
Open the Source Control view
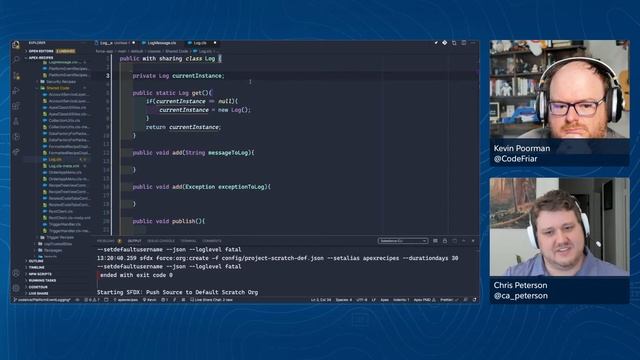click(16, 76)
